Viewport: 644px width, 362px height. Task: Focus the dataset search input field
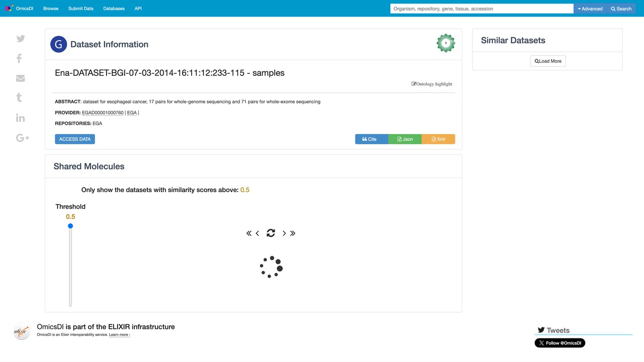(482, 9)
